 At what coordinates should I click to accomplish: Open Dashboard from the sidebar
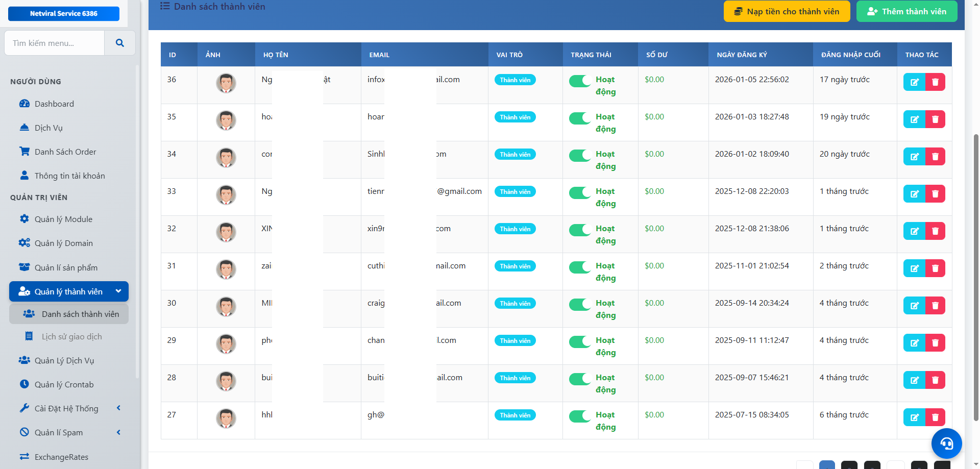(x=54, y=104)
